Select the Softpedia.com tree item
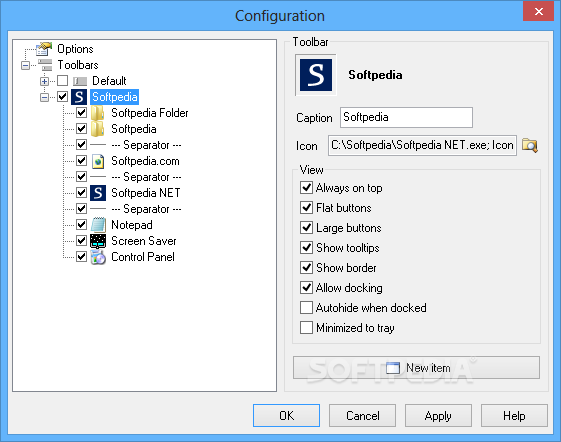 [x=145, y=161]
